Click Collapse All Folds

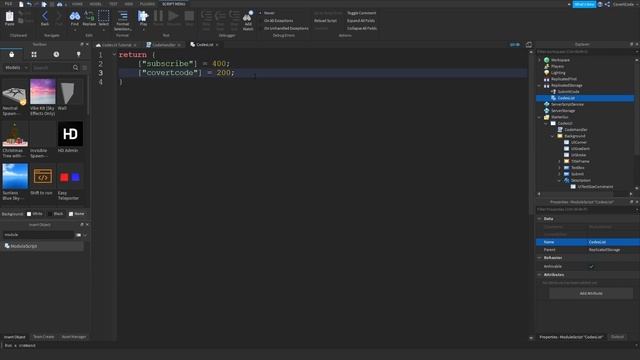click(362, 28)
